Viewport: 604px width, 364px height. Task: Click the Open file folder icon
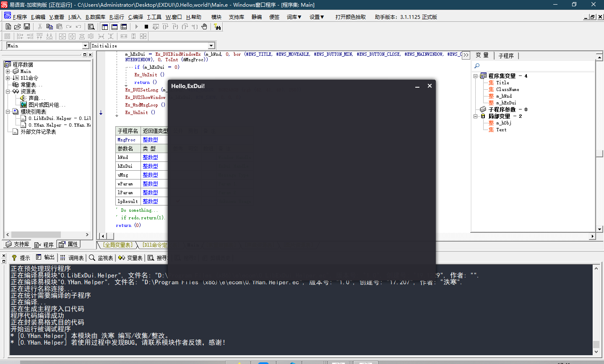tap(17, 26)
